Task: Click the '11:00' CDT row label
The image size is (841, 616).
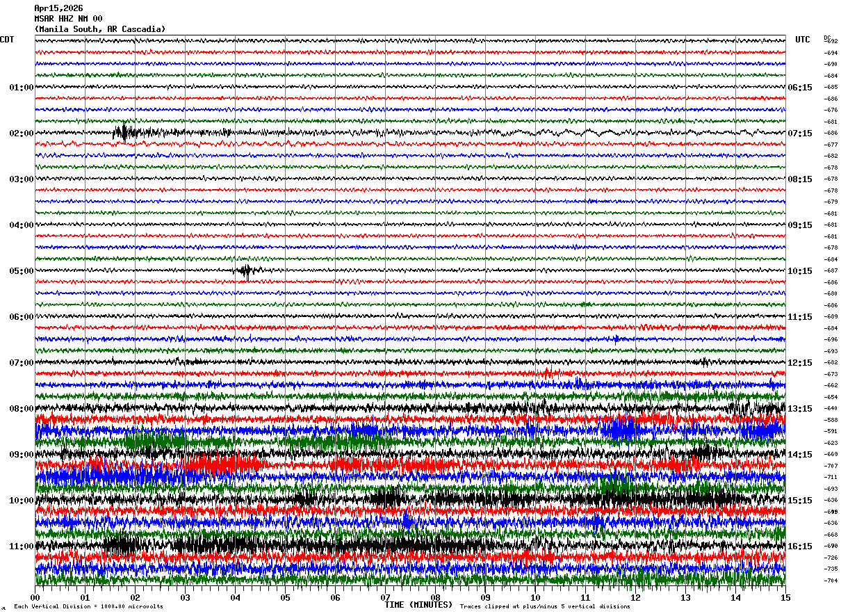Action: coord(22,546)
